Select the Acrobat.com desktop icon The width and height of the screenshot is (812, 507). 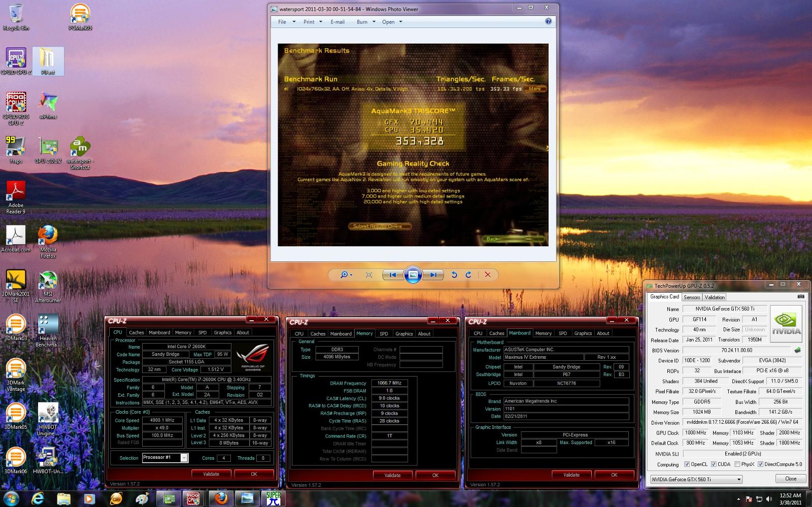point(16,239)
